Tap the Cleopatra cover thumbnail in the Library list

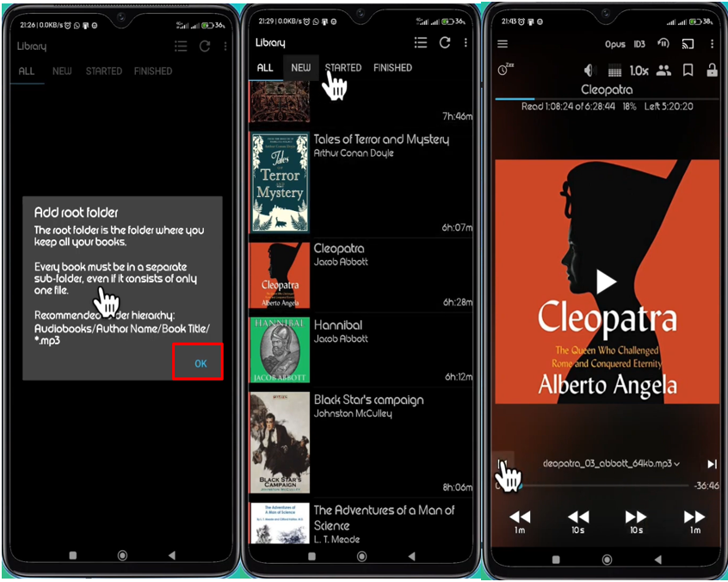coord(280,275)
